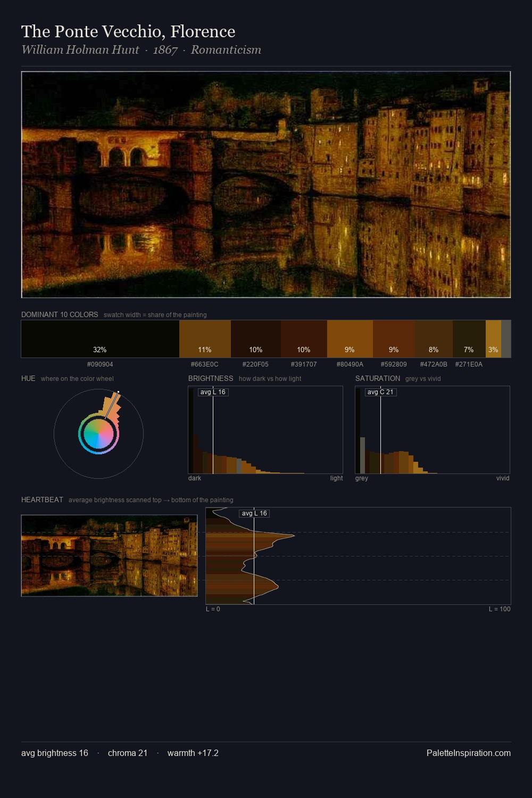Click the 'vivid' axis label

(503, 478)
